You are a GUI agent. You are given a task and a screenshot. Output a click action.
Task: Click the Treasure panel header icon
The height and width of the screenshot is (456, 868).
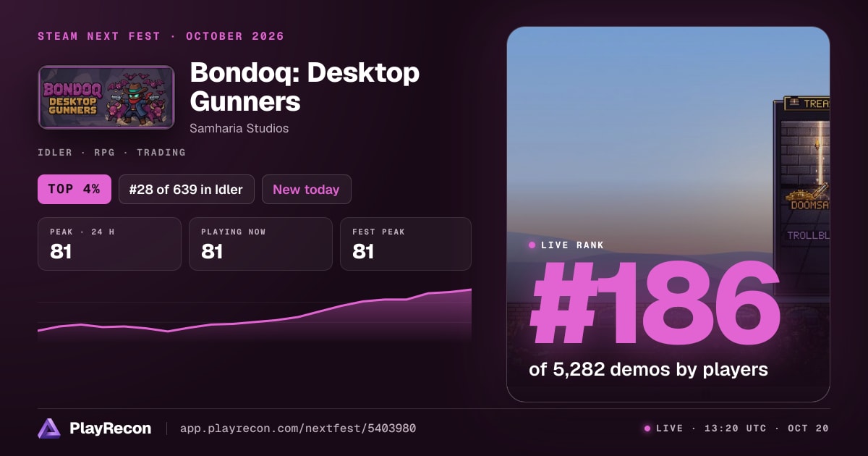point(794,104)
